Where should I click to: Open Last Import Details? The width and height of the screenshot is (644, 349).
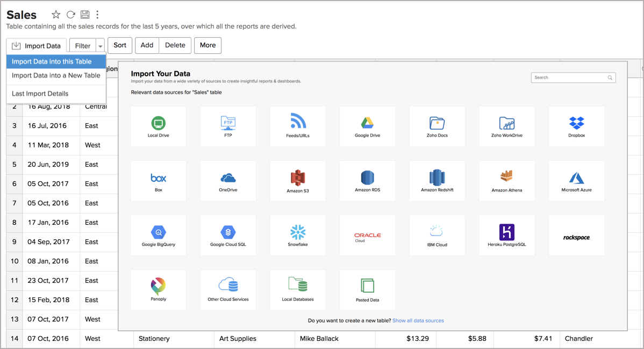40,93
